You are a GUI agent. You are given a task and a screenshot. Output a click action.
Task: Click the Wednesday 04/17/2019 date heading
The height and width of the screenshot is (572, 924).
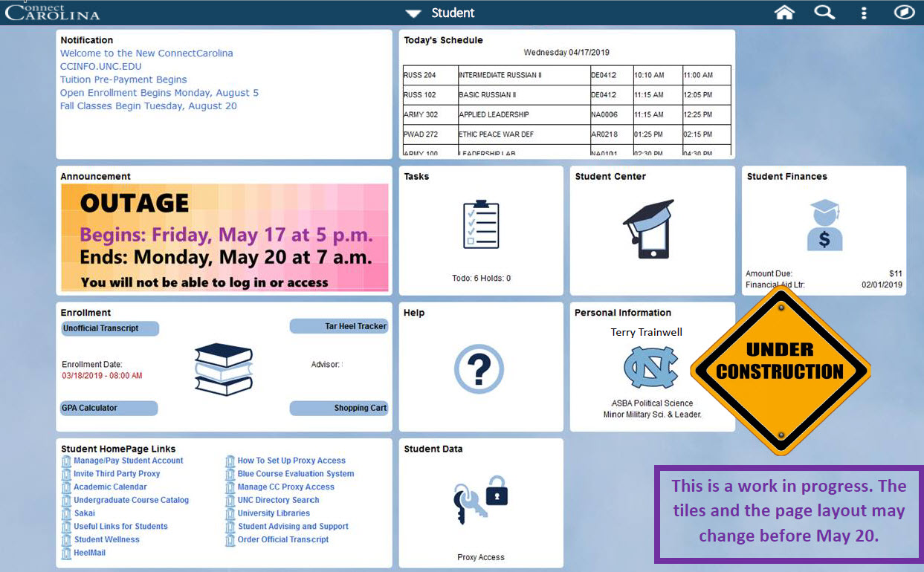(566, 53)
